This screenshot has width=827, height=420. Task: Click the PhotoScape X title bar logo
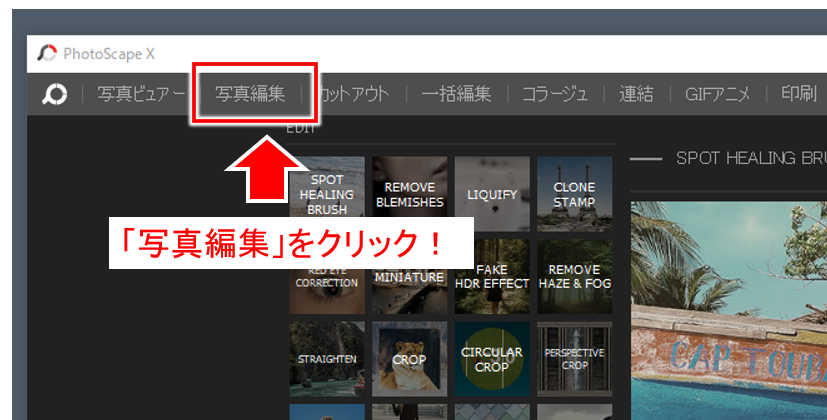click(47, 53)
